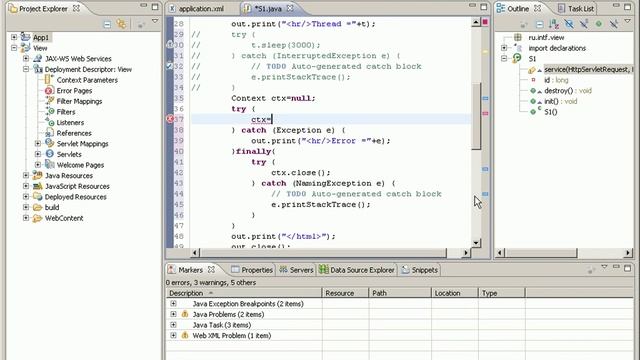Viewport: 640px width, 360px height.
Task: Click the Filters tree icon
Action: point(50,111)
